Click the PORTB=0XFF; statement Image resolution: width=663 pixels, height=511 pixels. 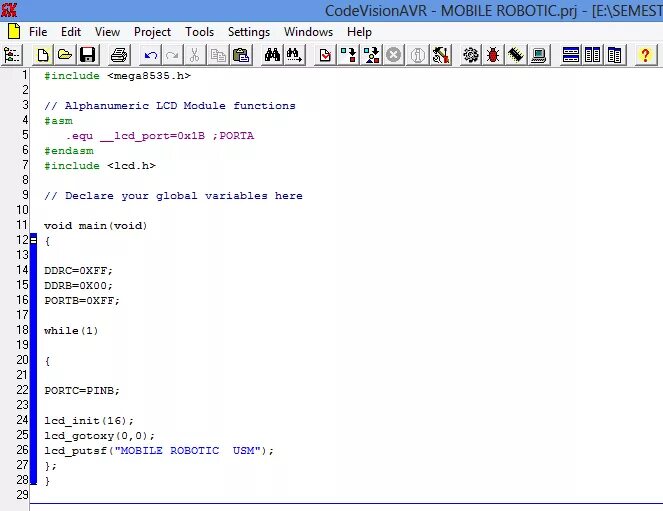82,301
